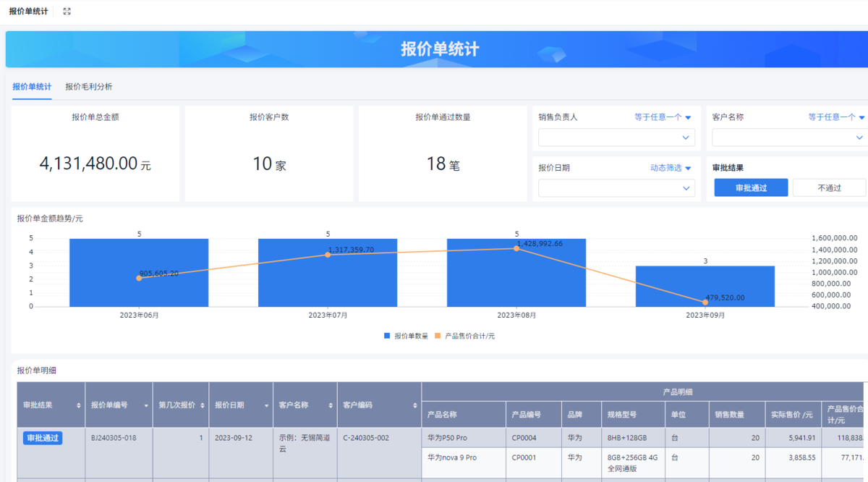Select the 不通过 filter option

[x=829, y=187]
